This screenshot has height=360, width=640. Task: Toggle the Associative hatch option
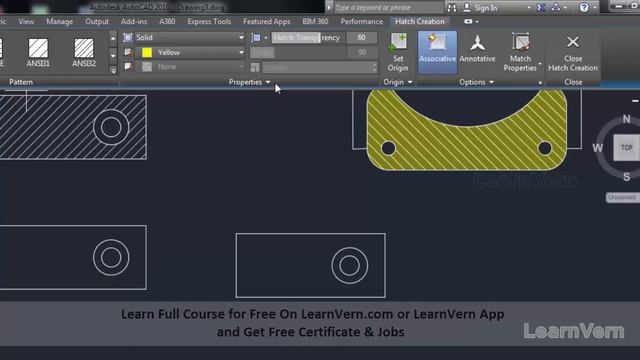(x=437, y=52)
